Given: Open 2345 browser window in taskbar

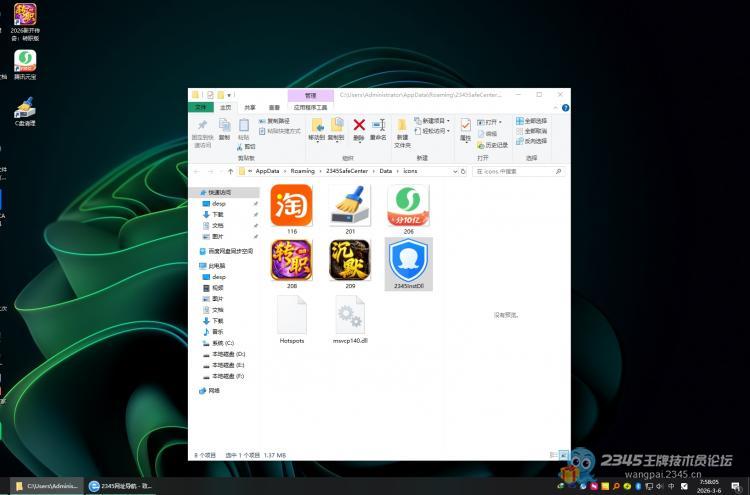Looking at the screenshot, I should pyautogui.click(x=120, y=485).
